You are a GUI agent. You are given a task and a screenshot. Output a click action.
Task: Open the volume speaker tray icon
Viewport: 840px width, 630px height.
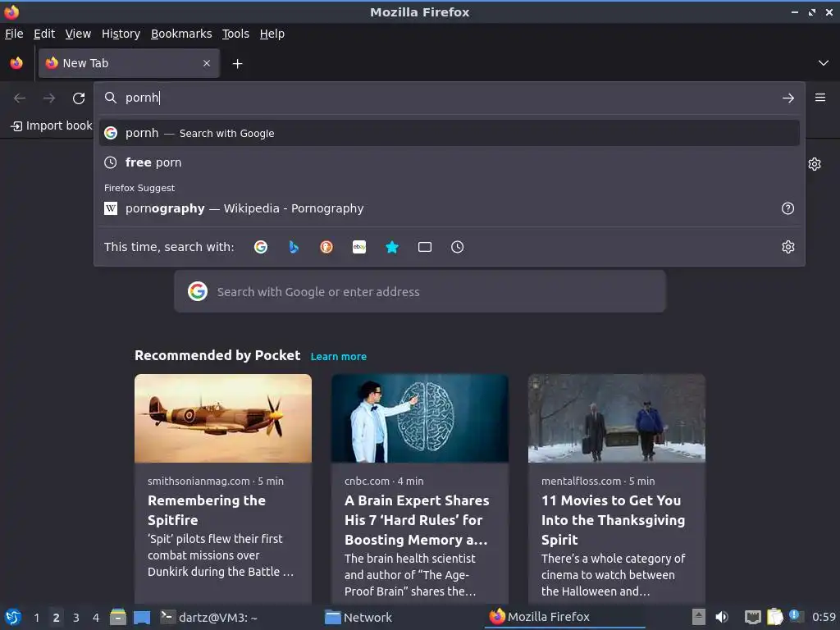pos(722,617)
